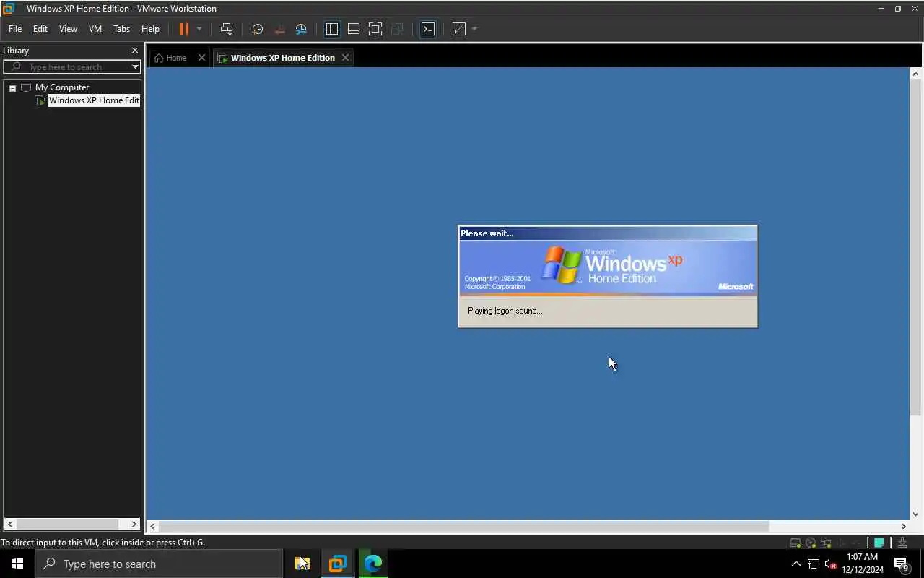Click the VMware title bar app icon
This screenshot has height=578, width=924.
tap(9, 9)
